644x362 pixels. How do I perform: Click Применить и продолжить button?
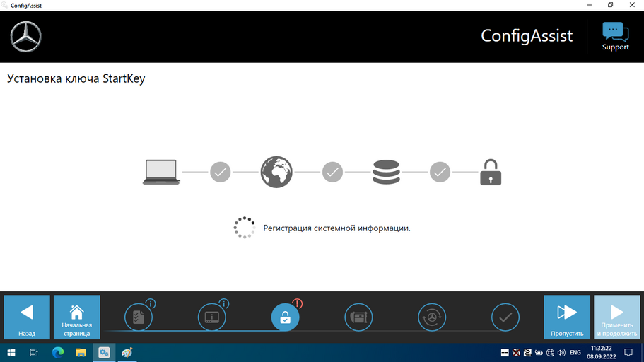[x=617, y=317]
